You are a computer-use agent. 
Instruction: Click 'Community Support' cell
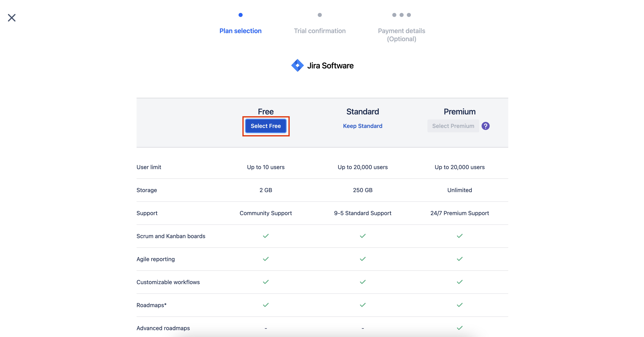(266, 213)
